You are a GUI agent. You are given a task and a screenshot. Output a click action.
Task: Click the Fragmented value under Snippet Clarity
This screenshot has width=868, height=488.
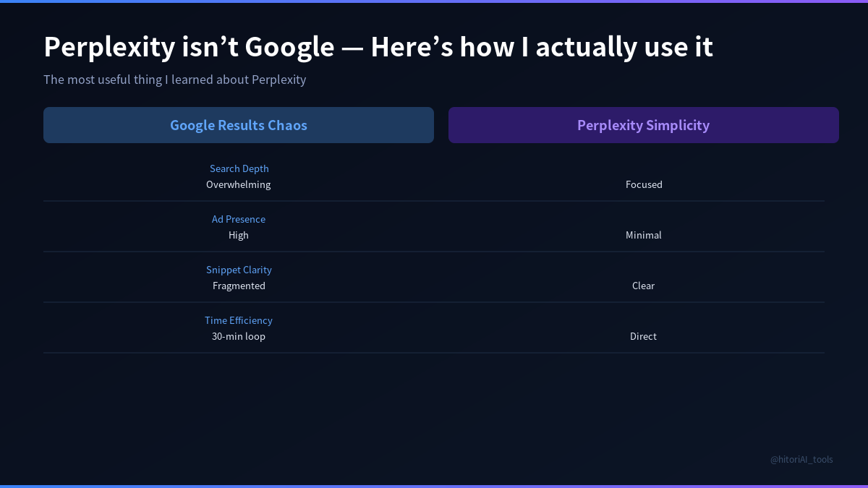[x=239, y=286]
